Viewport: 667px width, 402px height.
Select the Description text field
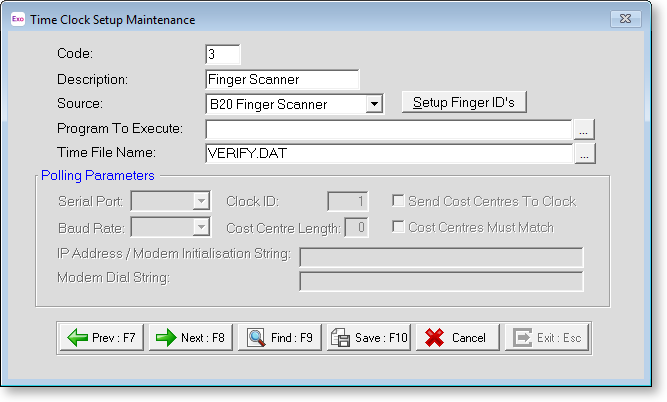(x=281, y=79)
